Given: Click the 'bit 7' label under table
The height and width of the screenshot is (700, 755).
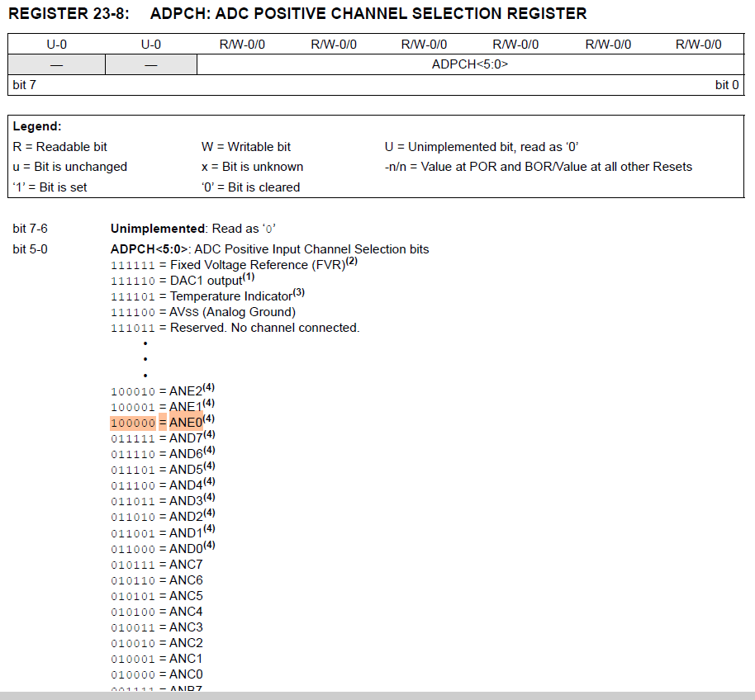Looking at the screenshot, I should tap(25, 85).
